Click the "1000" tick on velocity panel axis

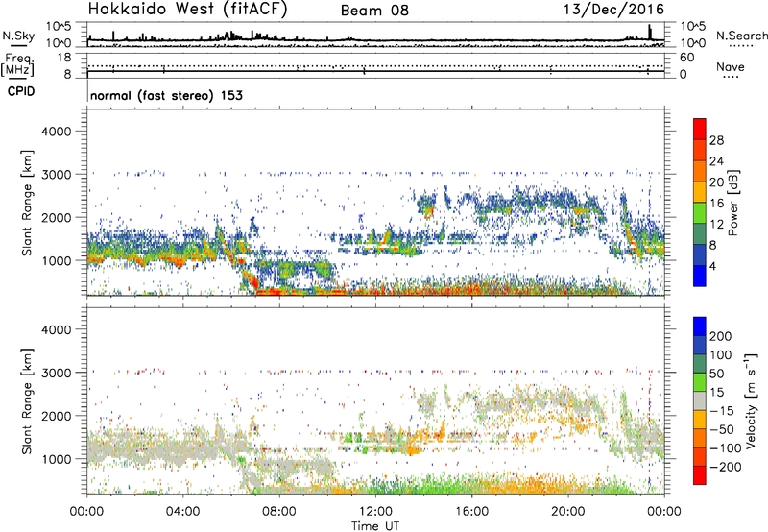pos(57,459)
